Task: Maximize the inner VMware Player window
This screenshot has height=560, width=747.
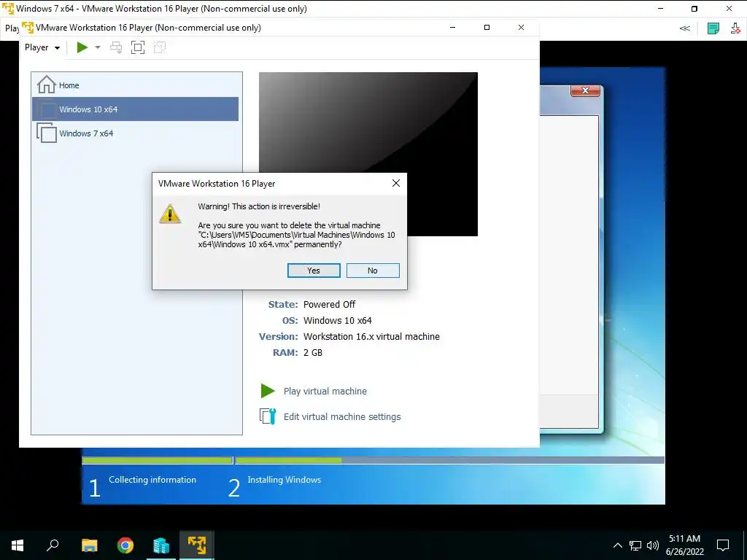Action: 487,28
